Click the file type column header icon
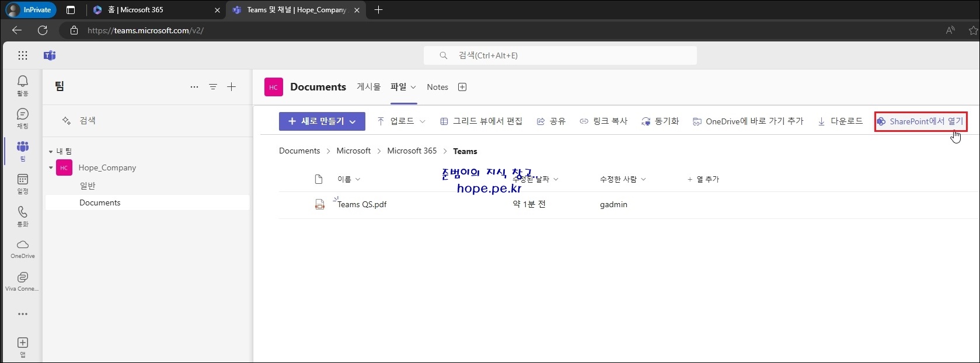Viewport: 980px width, 363px height. (x=319, y=179)
